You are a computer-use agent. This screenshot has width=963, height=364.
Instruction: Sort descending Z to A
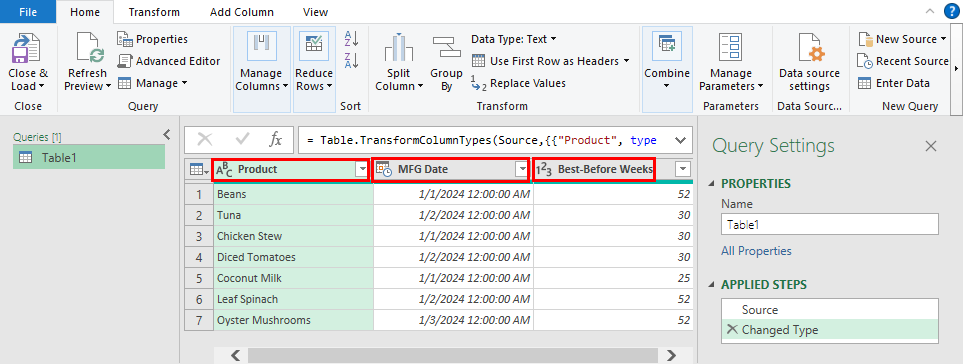point(351,60)
